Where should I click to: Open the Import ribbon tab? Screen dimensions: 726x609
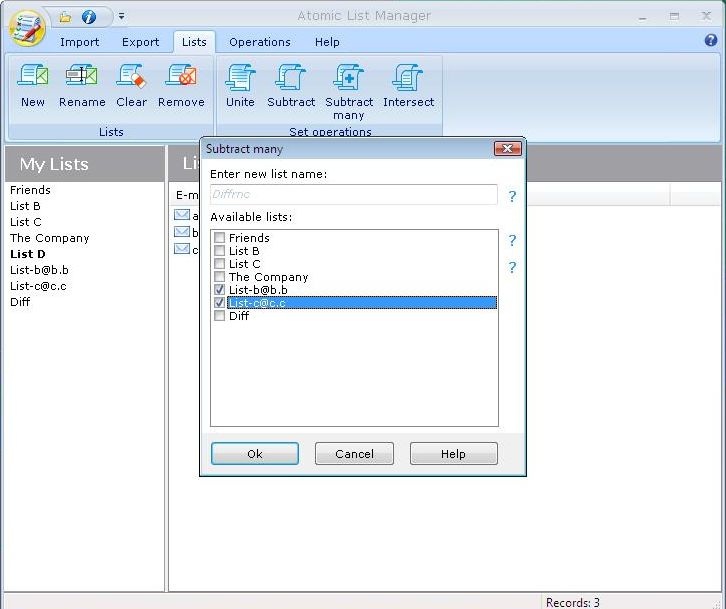pos(79,42)
